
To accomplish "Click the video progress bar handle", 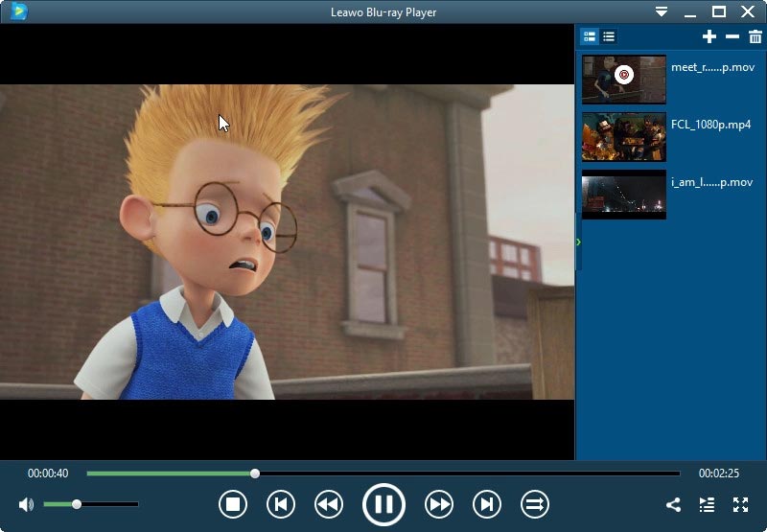I will tap(255, 473).
